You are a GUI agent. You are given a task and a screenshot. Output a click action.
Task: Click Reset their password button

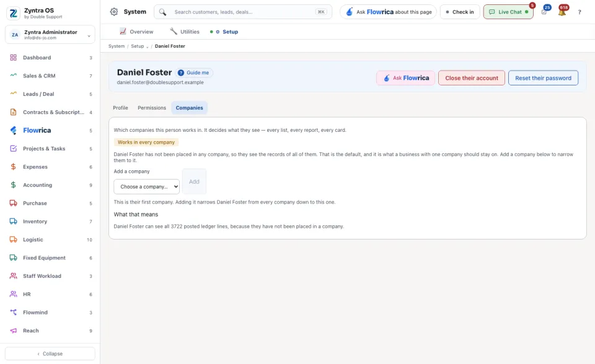pyautogui.click(x=543, y=78)
